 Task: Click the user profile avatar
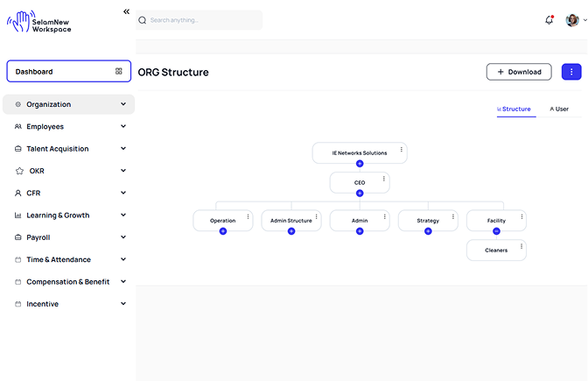(x=571, y=20)
